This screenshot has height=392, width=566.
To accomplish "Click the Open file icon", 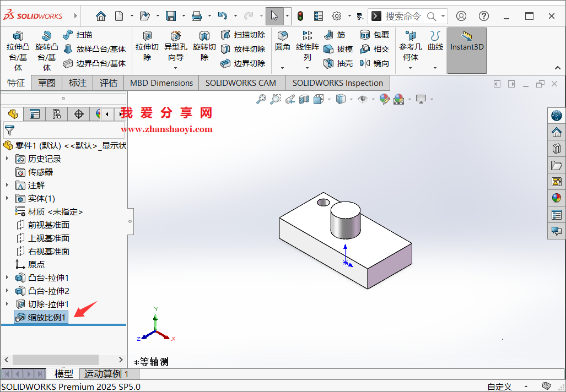I will click(144, 16).
